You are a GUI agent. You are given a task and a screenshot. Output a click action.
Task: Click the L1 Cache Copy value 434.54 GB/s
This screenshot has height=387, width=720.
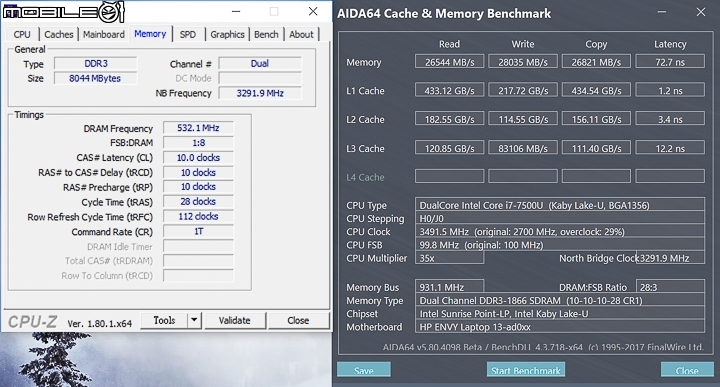pyautogui.click(x=596, y=90)
